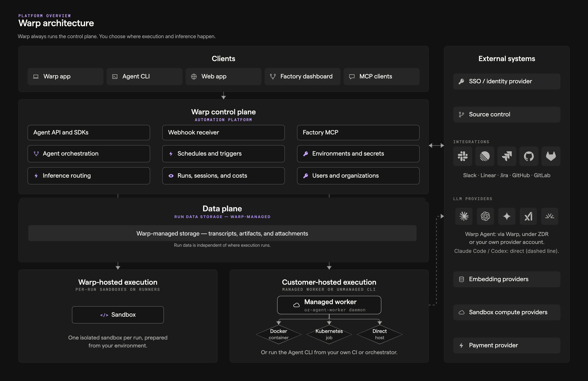
Task: Open the Slack integration tile
Action: [x=463, y=156]
